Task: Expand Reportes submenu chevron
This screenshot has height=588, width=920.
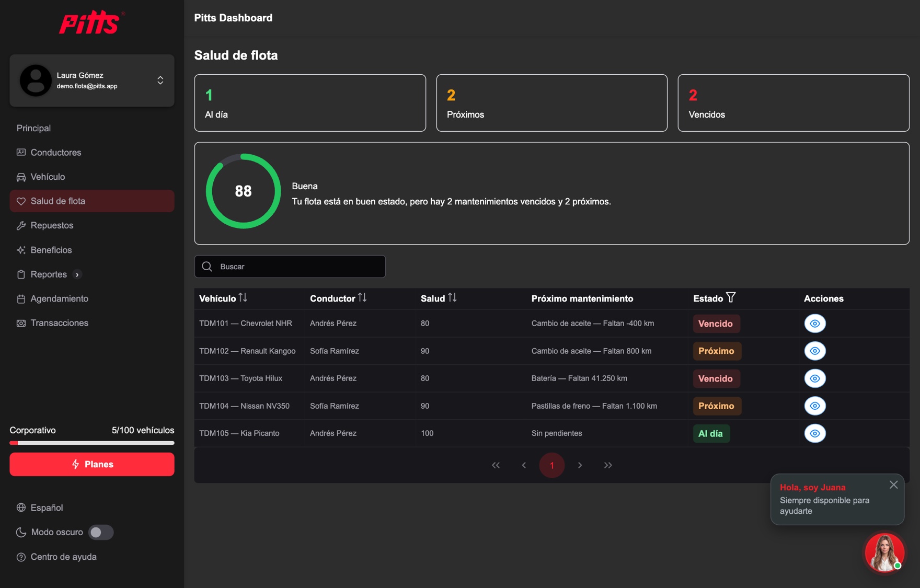Action: 77,274
